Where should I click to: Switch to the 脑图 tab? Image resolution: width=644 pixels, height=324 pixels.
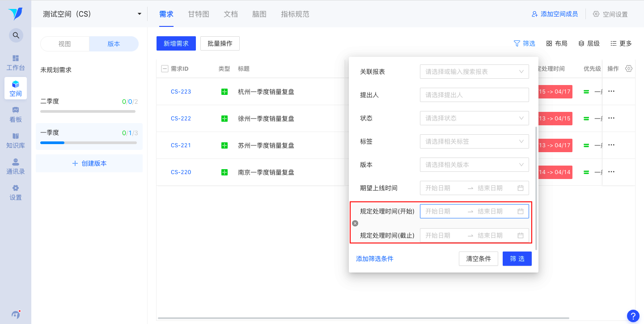click(259, 14)
